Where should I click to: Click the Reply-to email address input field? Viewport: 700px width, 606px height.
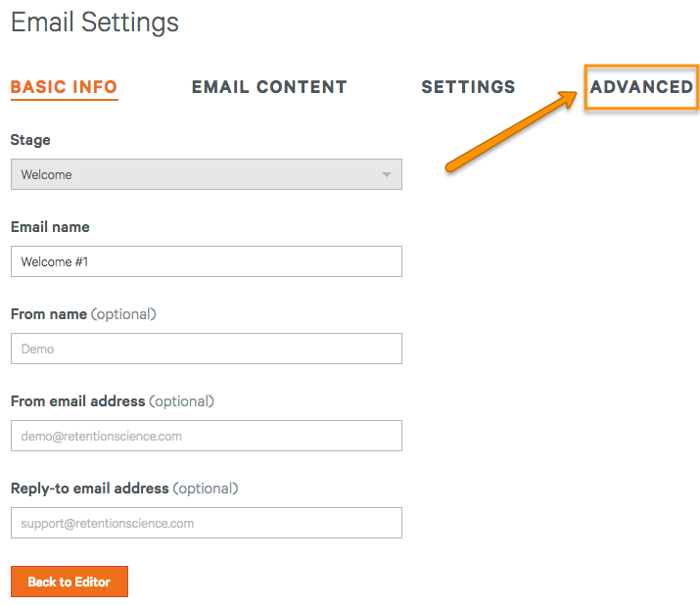tap(207, 523)
